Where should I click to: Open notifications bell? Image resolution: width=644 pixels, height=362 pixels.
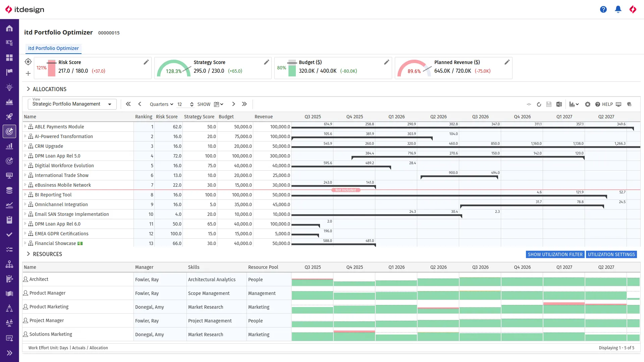[x=618, y=9]
